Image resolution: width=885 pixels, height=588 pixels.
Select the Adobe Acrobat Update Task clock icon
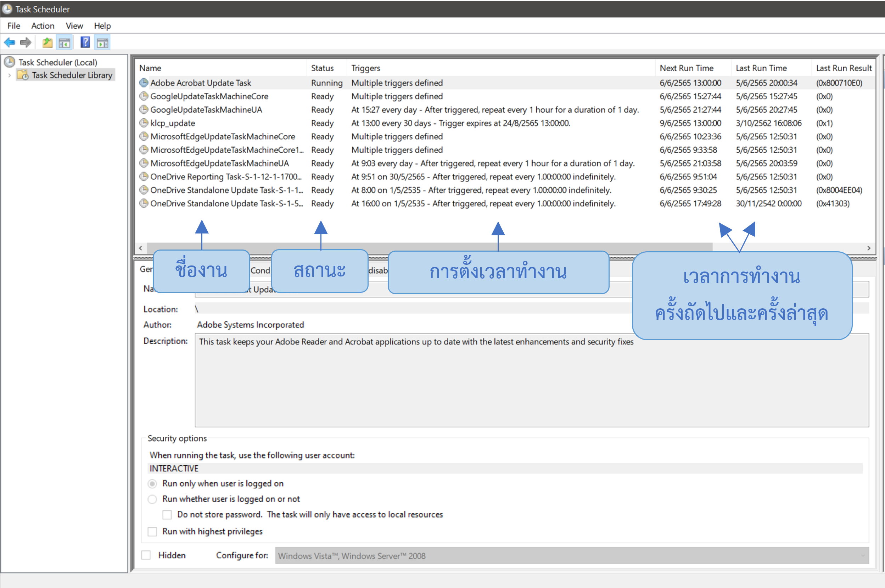[x=144, y=83]
